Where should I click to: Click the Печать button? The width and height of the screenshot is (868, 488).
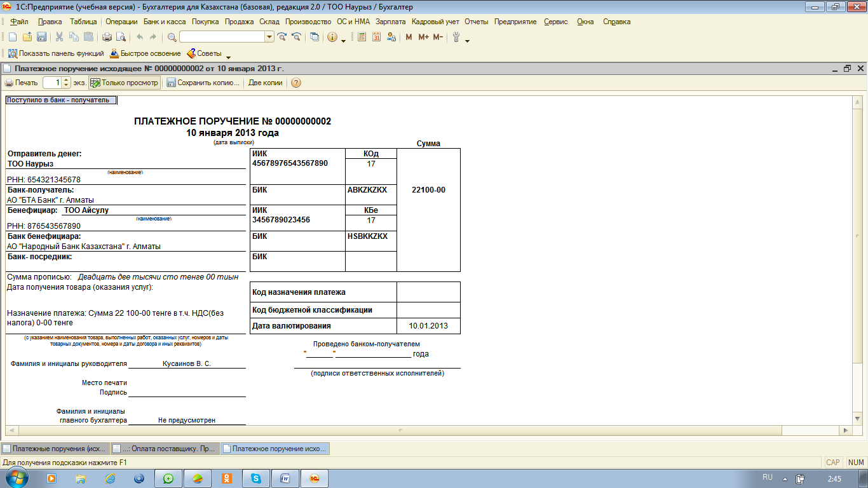pos(21,83)
